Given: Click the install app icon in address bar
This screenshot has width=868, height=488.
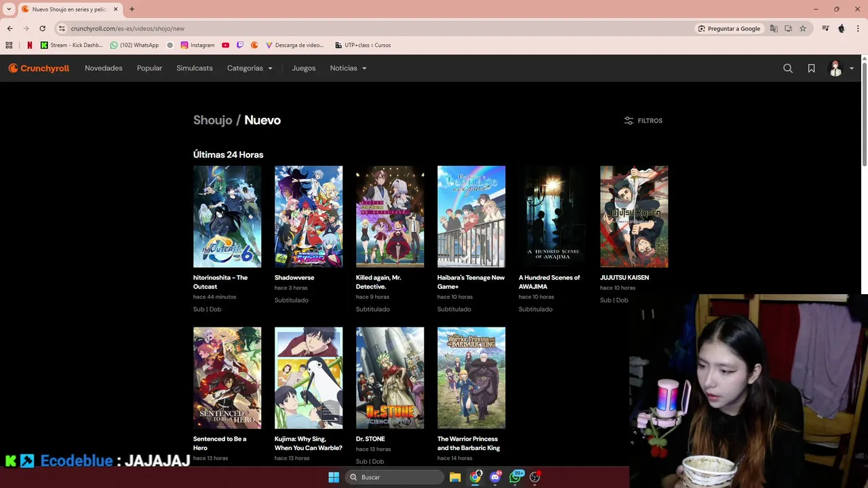Looking at the screenshot, I should tap(788, 28).
